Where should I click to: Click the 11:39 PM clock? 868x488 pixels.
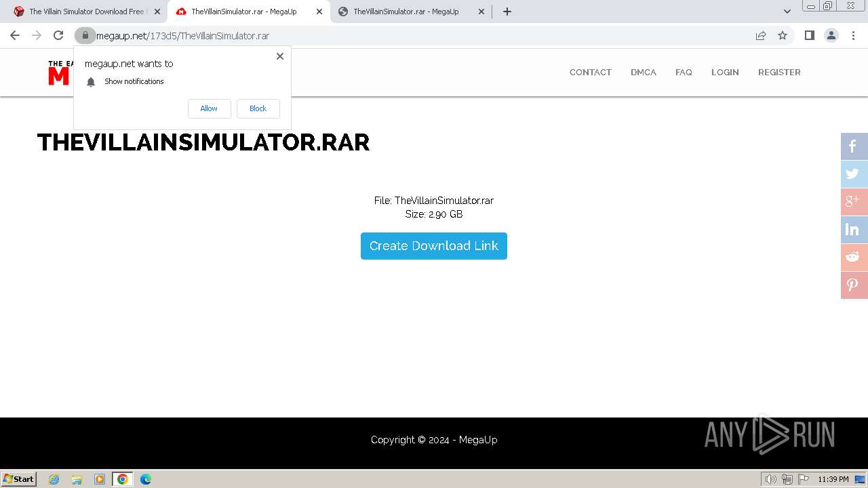[833, 479]
